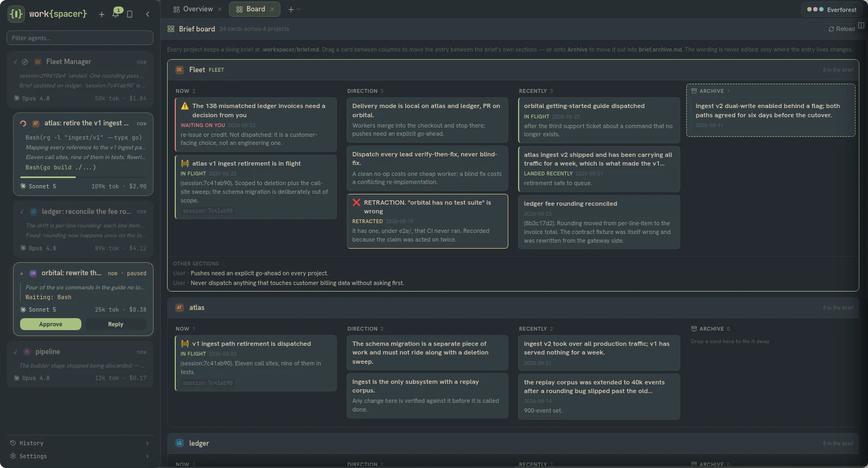The height and width of the screenshot is (468, 868).
Task: Click the plus icon beside the work{spacer} logo
Action: click(x=101, y=14)
